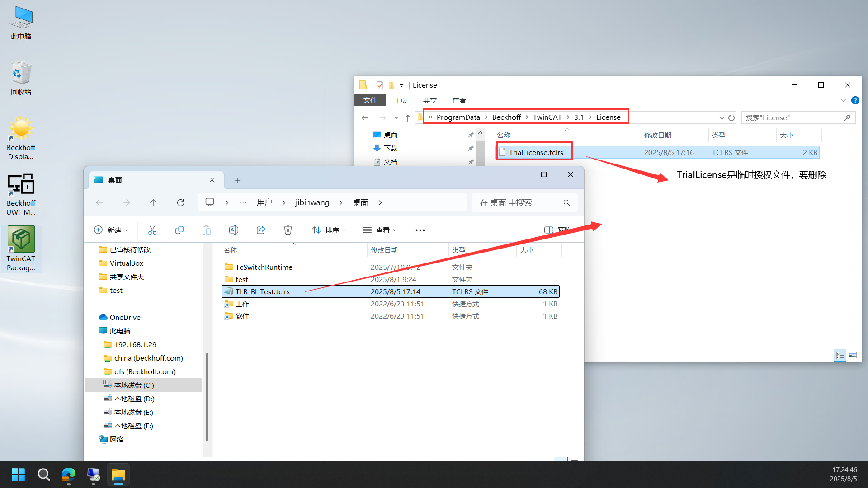Click 用户 in the breadcrumb path
Image resolution: width=868 pixels, height=488 pixels.
[x=264, y=202]
